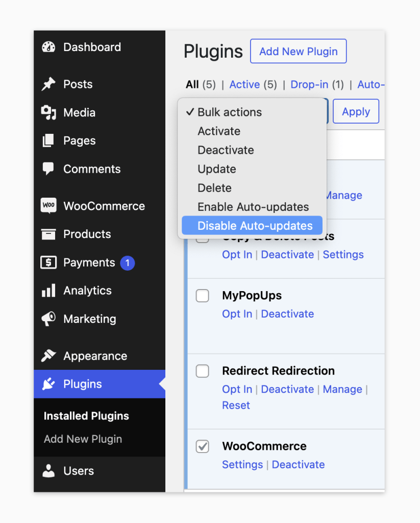Open the Dashboard menu label
The height and width of the screenshot is (523, 420).
point(92,47)
